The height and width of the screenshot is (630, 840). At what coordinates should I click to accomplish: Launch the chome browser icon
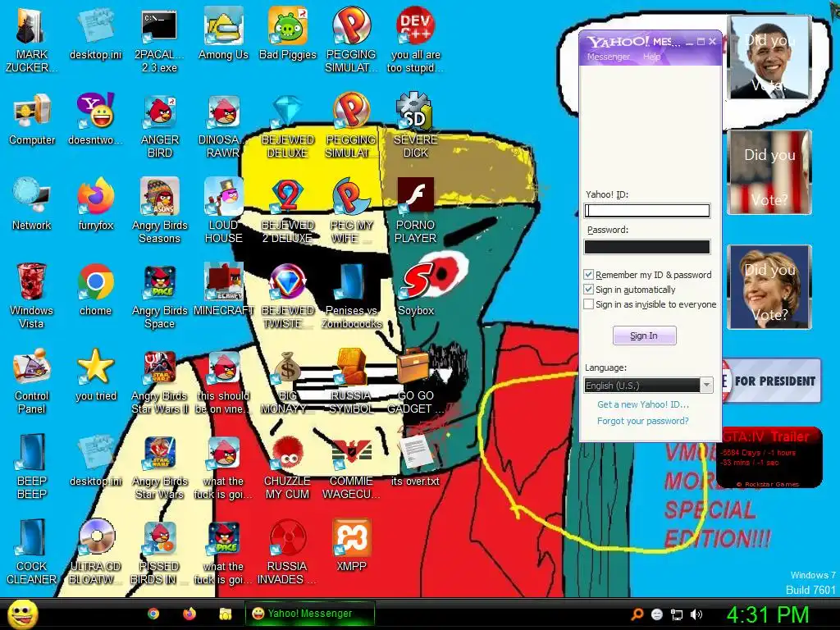click(x=95, y=290)
